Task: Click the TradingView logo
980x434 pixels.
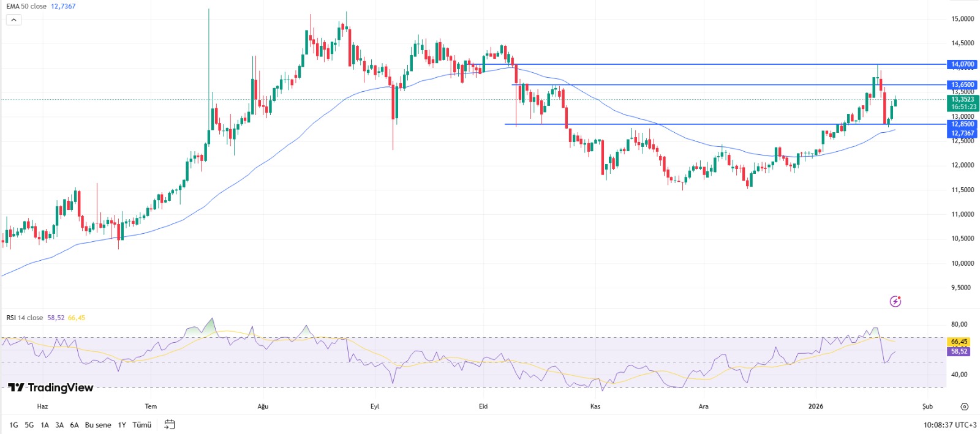Action: (x=51, y=387)
